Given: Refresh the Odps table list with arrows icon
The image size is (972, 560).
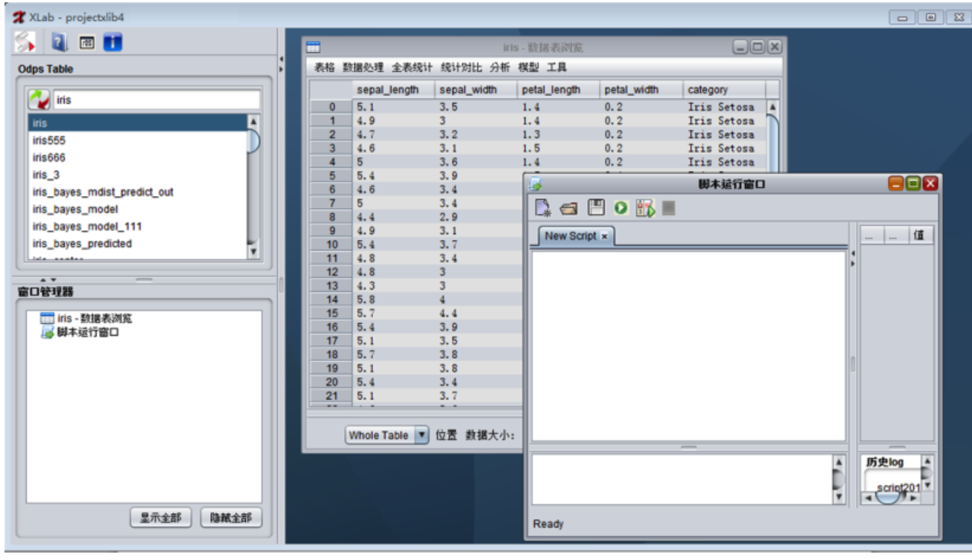Looking at the screenshot, I should tap(39, 100).
